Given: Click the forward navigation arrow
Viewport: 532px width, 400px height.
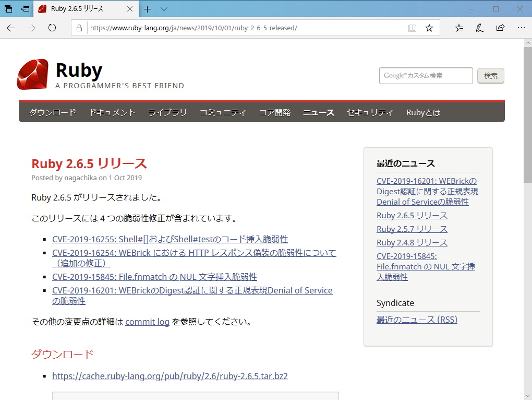Looking at the screenshot, I should click(x=31, y=28).
